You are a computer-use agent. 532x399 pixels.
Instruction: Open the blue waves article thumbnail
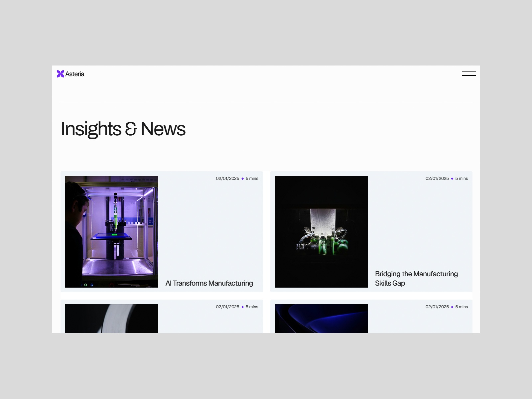pyautogui.click(x=321, y=319)
